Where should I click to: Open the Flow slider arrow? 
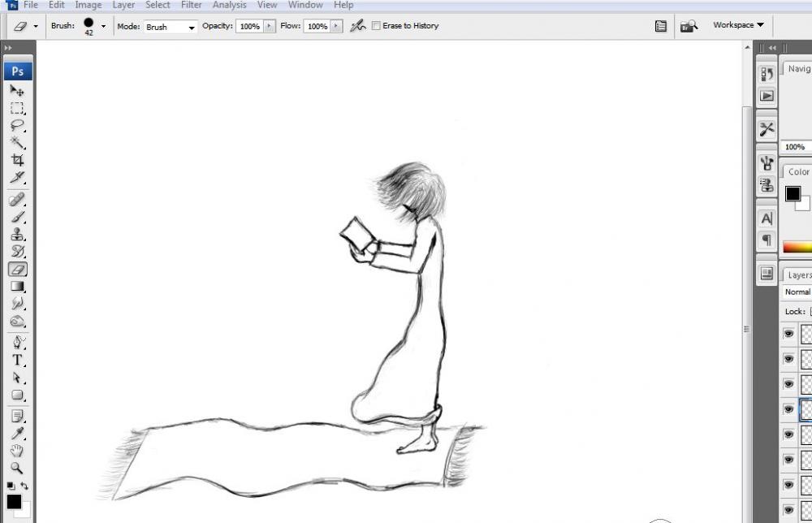click(x=337, y=26)
